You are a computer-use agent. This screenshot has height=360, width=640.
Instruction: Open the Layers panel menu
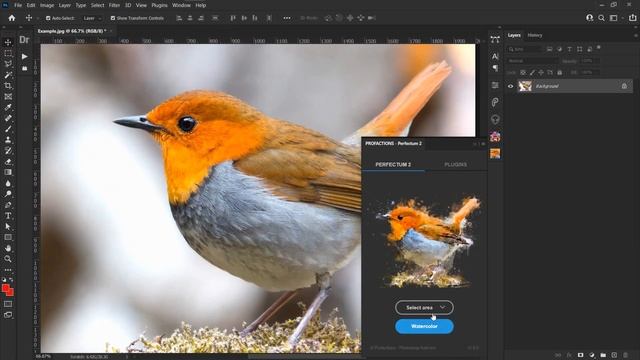click(x=636, y=36)
